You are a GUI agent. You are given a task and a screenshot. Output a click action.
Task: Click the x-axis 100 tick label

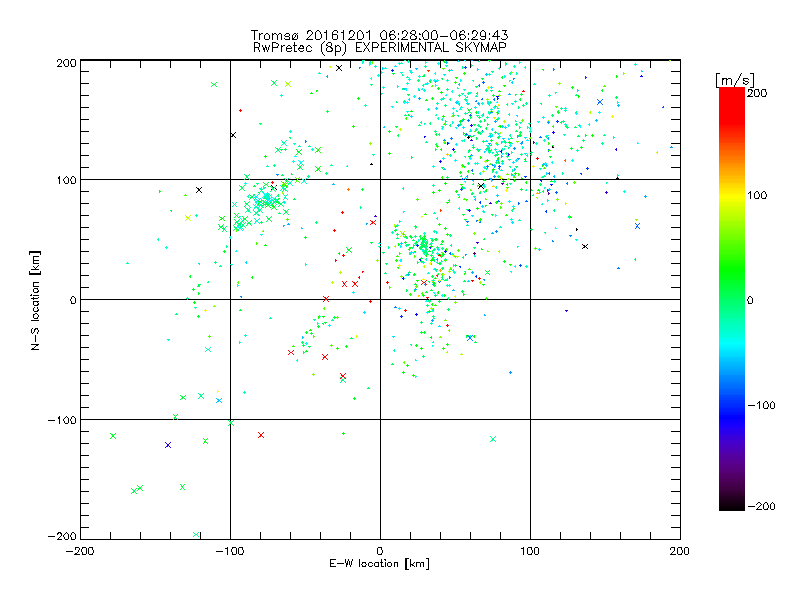(x=530, y=551)
